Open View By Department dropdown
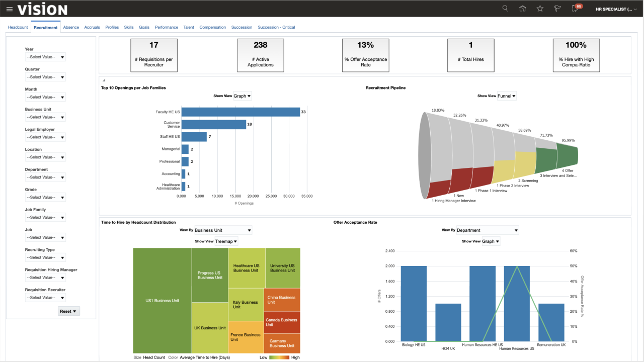The height and width of the screenshot is (362, 644). (488, 230)
